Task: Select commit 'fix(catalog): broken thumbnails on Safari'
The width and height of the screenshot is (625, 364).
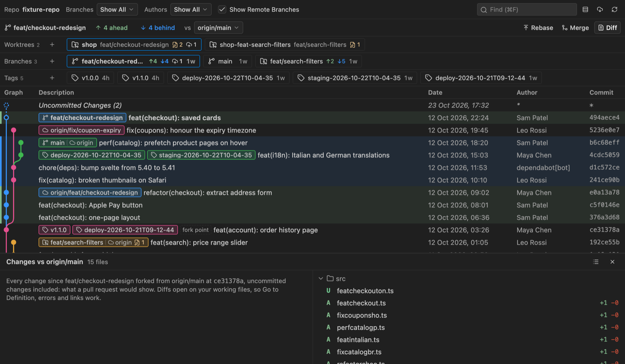Action: (x=312, y=180)
